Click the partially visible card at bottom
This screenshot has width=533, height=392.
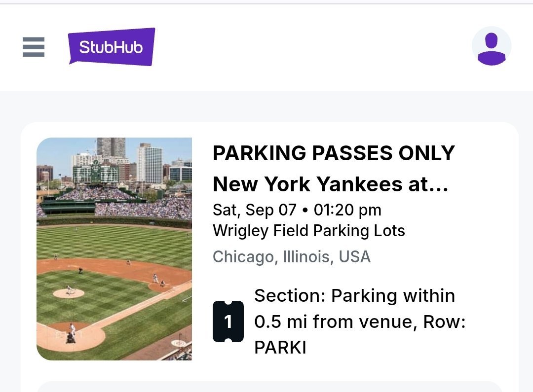269,386
